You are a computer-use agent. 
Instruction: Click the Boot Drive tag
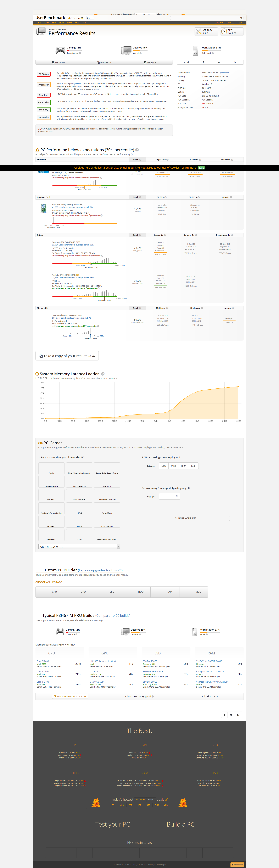(x=44, y=102)
